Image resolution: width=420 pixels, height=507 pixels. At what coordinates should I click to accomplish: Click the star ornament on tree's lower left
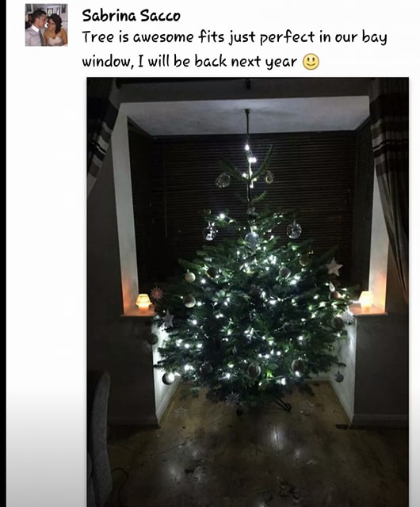click(168, 318)
